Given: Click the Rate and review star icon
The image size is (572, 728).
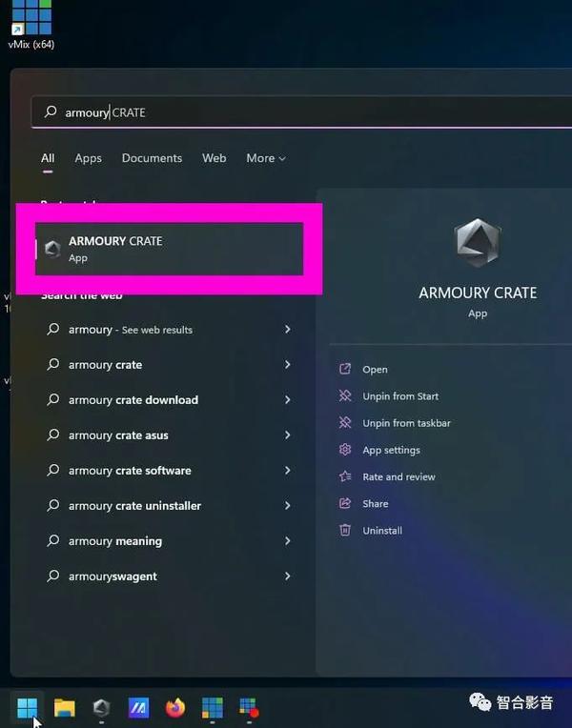Looking at the screenshot, I should pos(345,476).
